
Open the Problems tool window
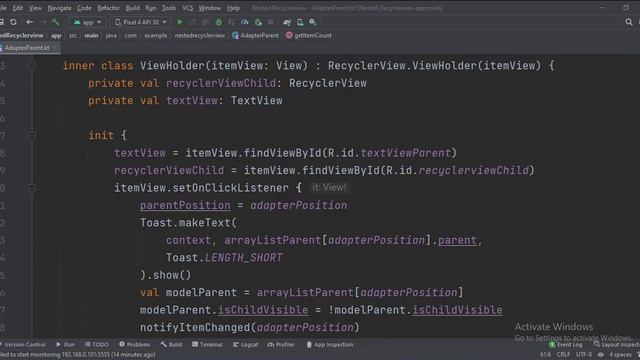pyautogui.click(x=135, y=344)
